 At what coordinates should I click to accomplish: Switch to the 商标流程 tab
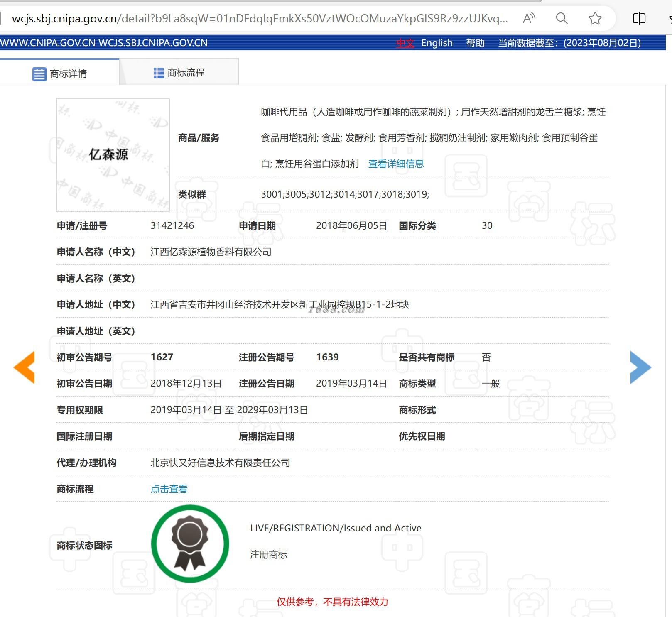coord(179,73)
